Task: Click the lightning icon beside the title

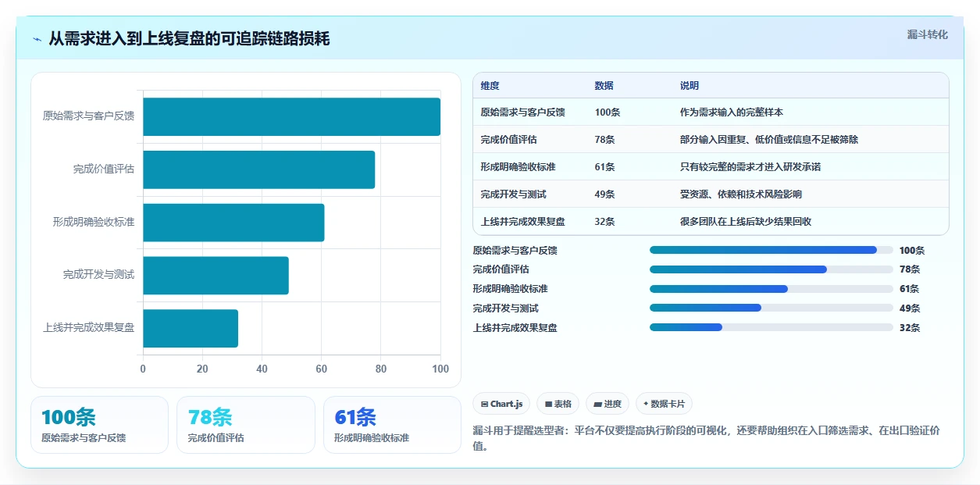Action: (x=37, y=39)
